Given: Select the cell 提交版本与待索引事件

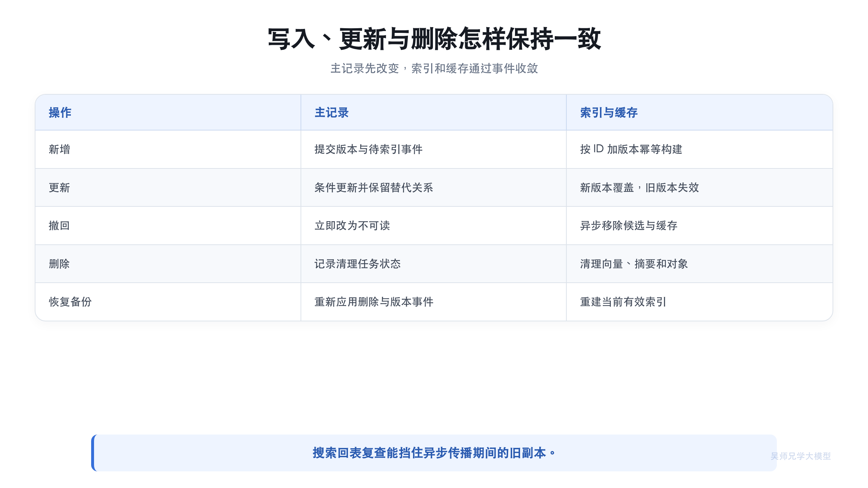Looking at the screenshot, I should point(434,149).
